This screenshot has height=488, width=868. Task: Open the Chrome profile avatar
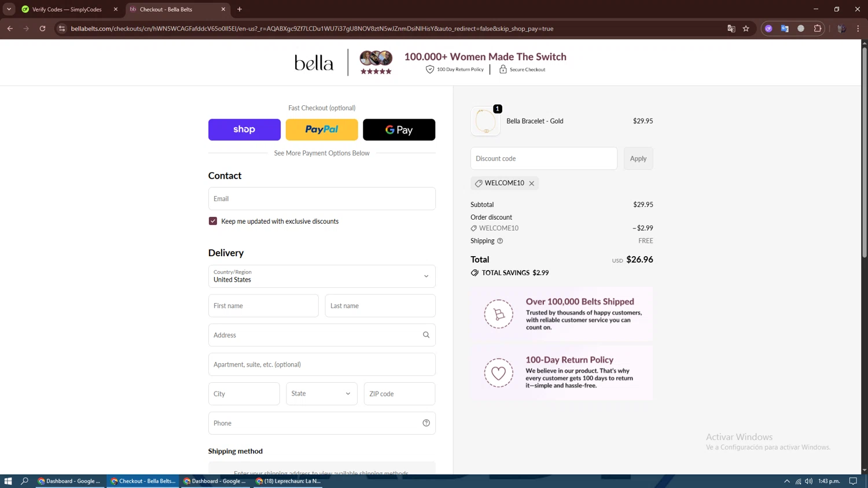pos(842,28)
